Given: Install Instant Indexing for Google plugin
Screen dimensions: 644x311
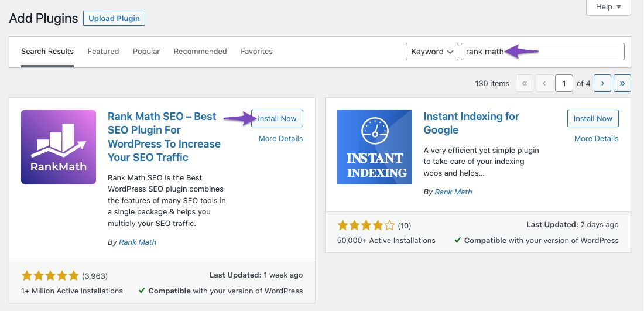Looking at the screenshot, I should coord(592,118).
